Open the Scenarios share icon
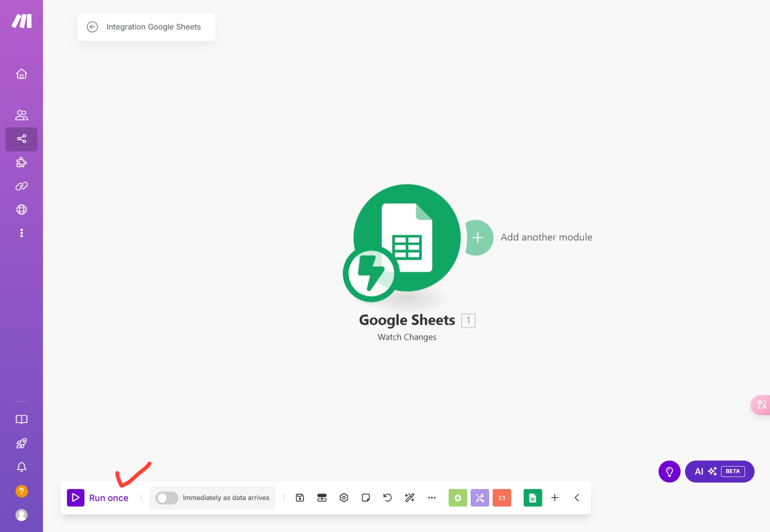770x532 pixels. click(21, 139)
